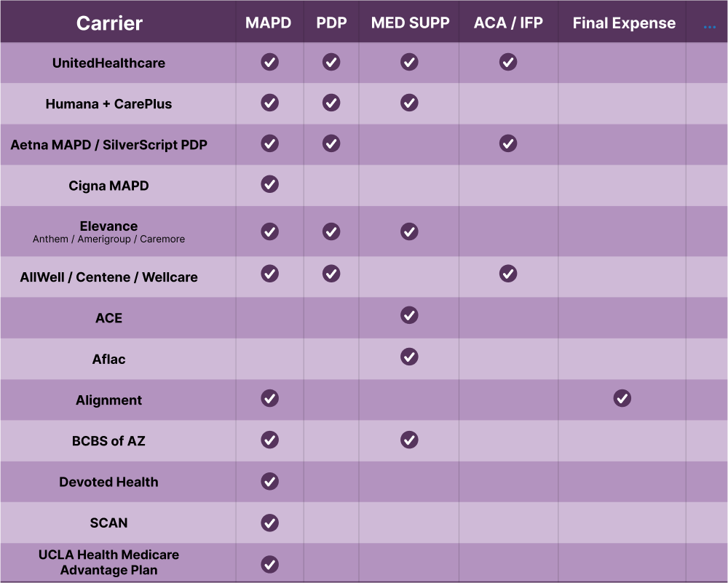The image size is (728, 583).
Task: Click the UCLA Health Medicare Advantage Plan name
Action: (x=109, y=563)
